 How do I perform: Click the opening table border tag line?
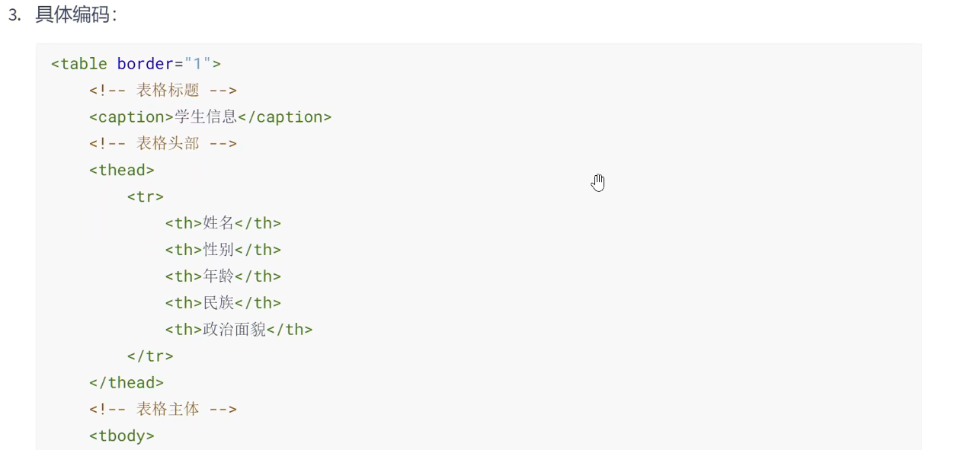point(136,64)
